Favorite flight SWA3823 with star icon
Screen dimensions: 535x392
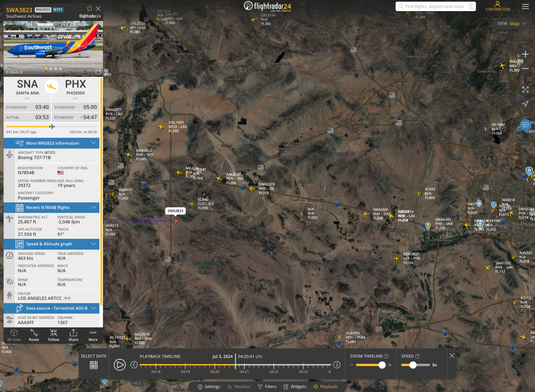click(89, 8)
